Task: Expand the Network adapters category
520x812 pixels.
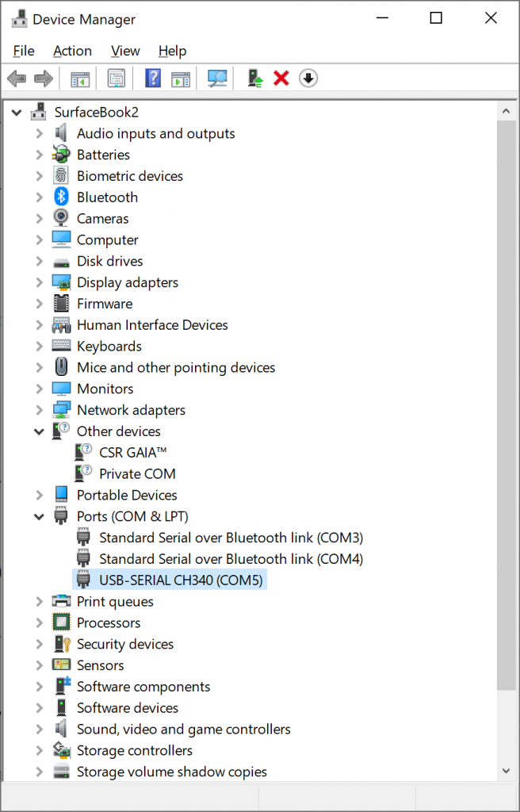Action: pos(39,410)
